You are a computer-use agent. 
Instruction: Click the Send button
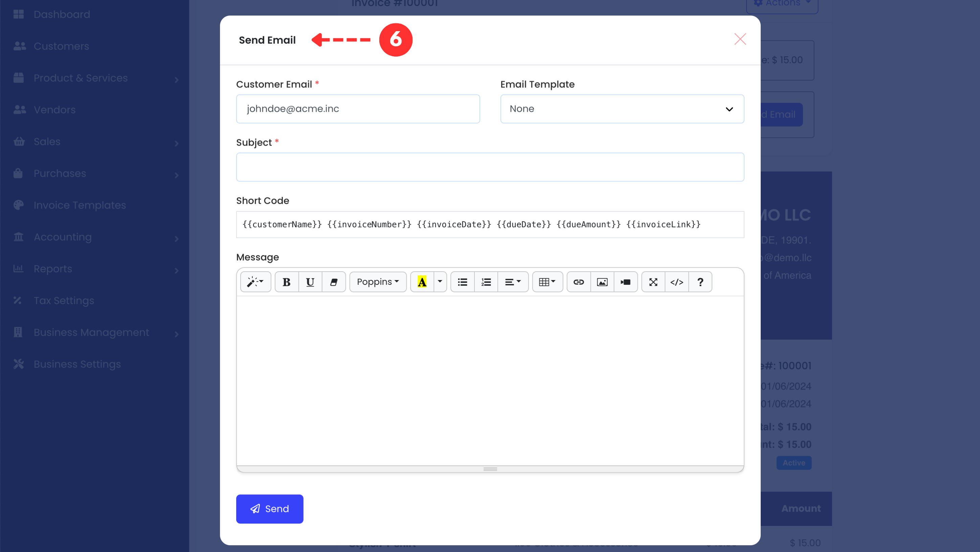270,509
